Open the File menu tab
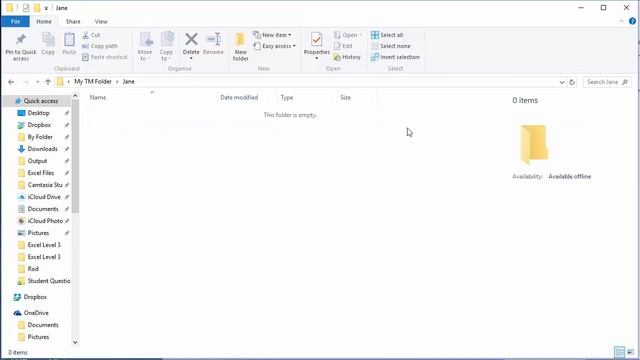Image resolution: width=640 pixels, height=360 pixels. tap(16, 21)
